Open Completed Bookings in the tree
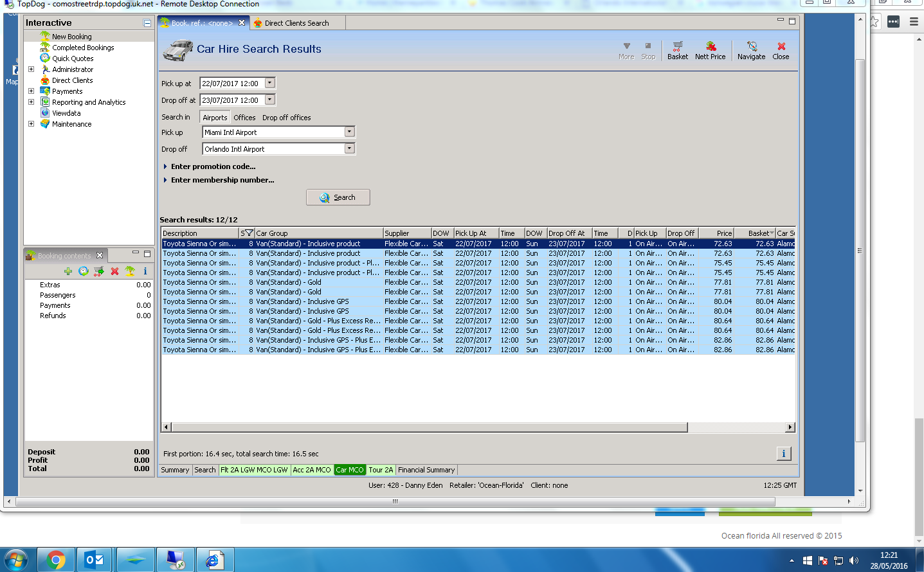Screen dimensions: 924x572 (x=83, y=48)
